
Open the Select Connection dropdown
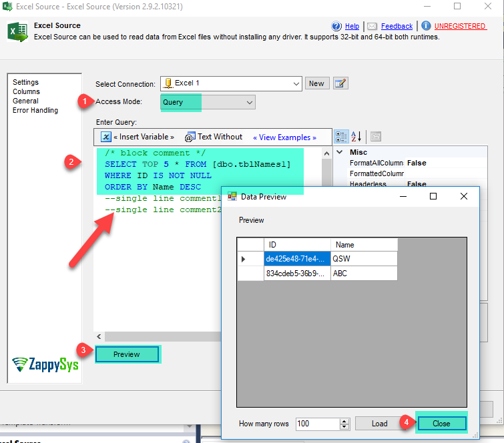pos(297,83)
